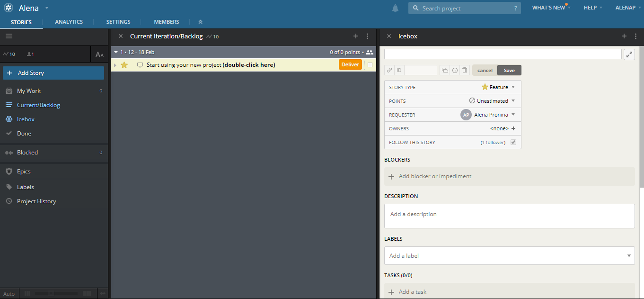
Task: Expand the 'Start using your new project' story
Action: (x=115, y=65)
